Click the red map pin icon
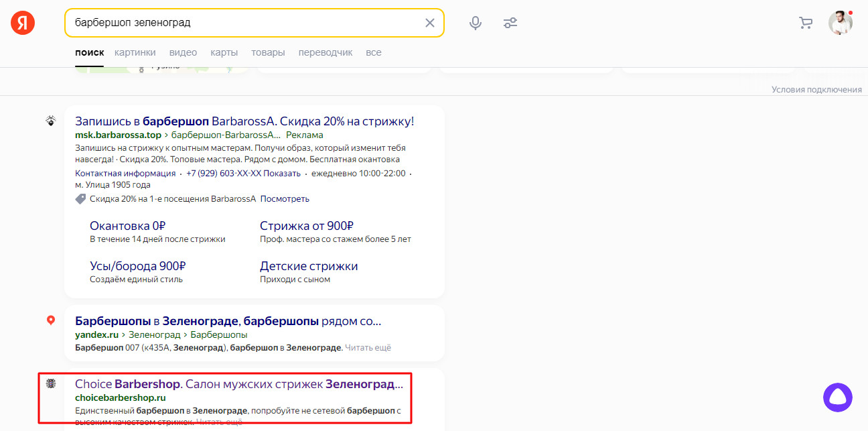868x431 pixels. click(x=50, y=320)
